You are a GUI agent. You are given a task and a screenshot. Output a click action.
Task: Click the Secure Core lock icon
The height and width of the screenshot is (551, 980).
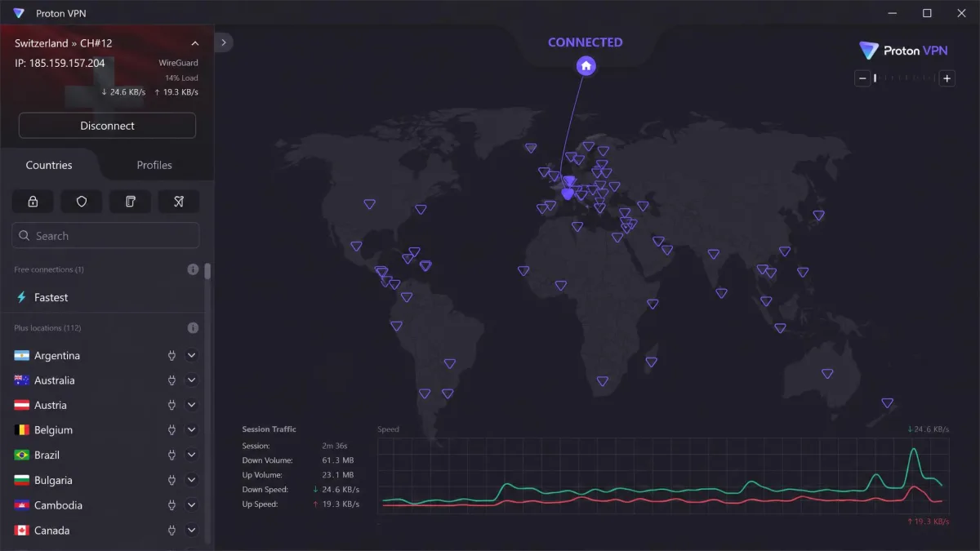pyautogui.click(x=33, y=202)
